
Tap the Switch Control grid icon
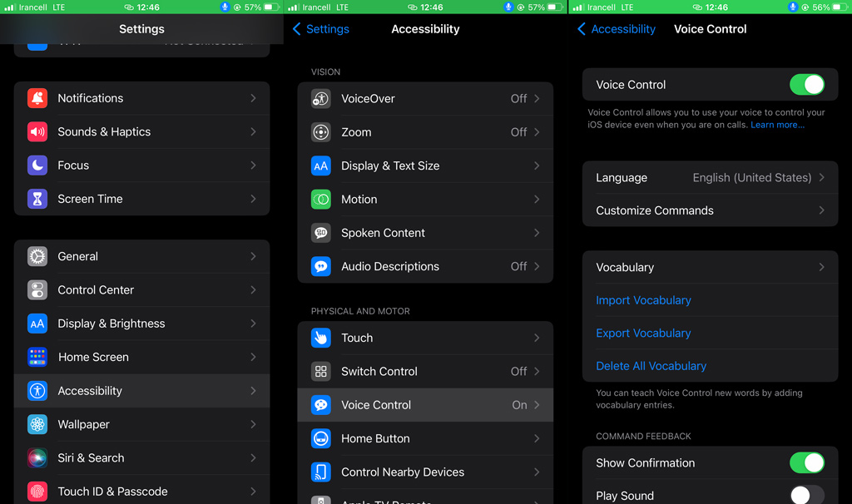321,372
